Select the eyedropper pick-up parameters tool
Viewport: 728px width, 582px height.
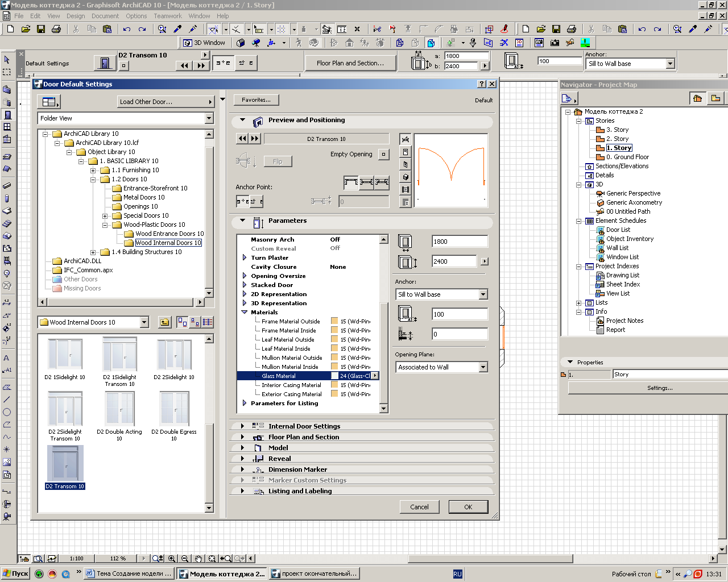177,29
